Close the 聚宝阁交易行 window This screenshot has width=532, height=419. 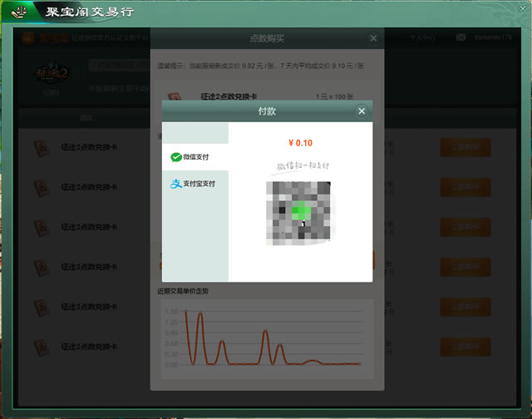(x=523, y=9)
